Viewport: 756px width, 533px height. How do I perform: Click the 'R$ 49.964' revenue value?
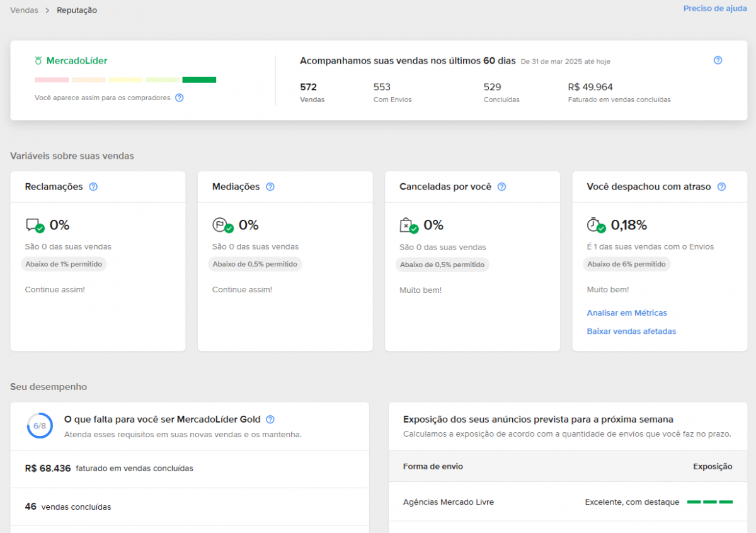coord(590,87)
